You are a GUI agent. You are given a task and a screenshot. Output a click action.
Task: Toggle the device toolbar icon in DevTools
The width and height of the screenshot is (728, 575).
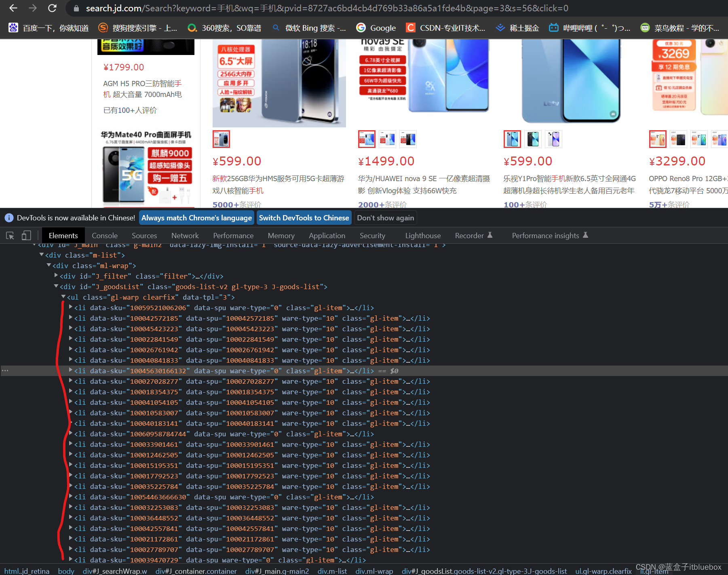pos(26,235)
